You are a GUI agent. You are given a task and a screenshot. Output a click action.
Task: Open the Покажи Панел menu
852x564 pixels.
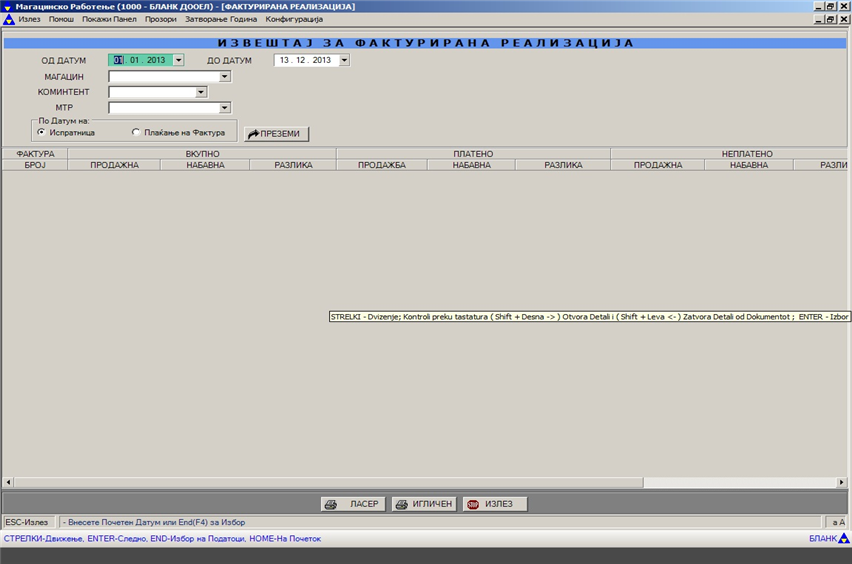click(109, 19)
